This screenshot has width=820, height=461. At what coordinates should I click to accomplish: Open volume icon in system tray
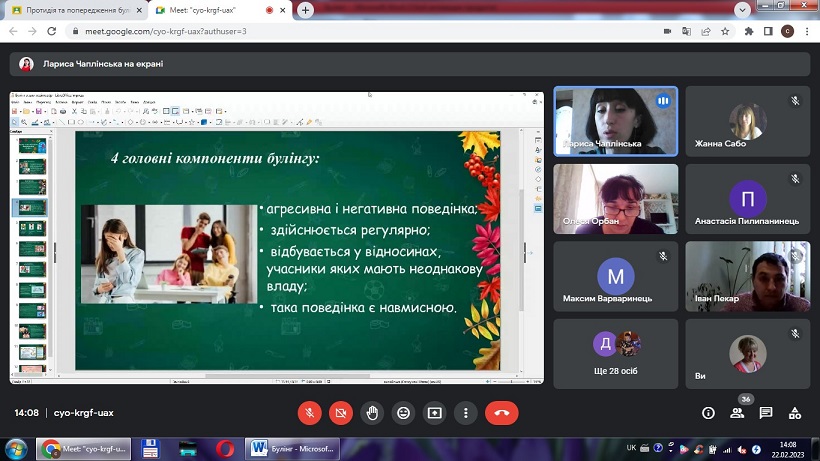[x=742, y=450]
